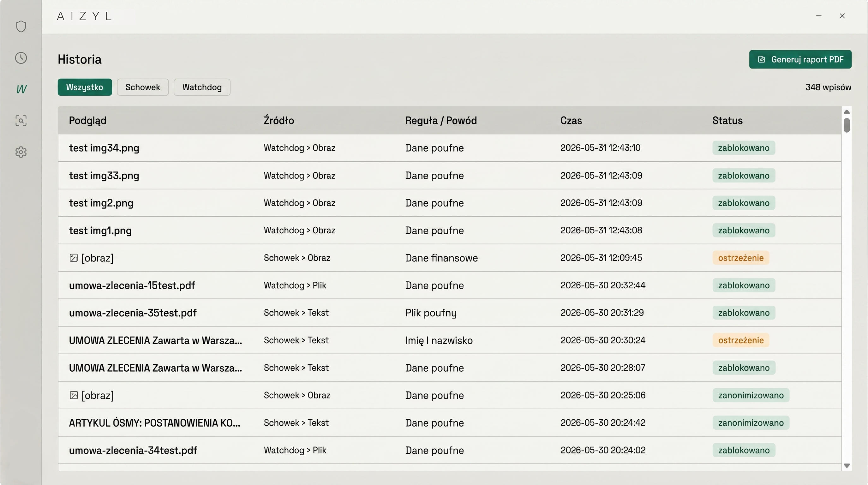Open the test img2.png entry
The width and height of the screenshot is (868, 485).
pyautogui.click(x=101, y=203)
